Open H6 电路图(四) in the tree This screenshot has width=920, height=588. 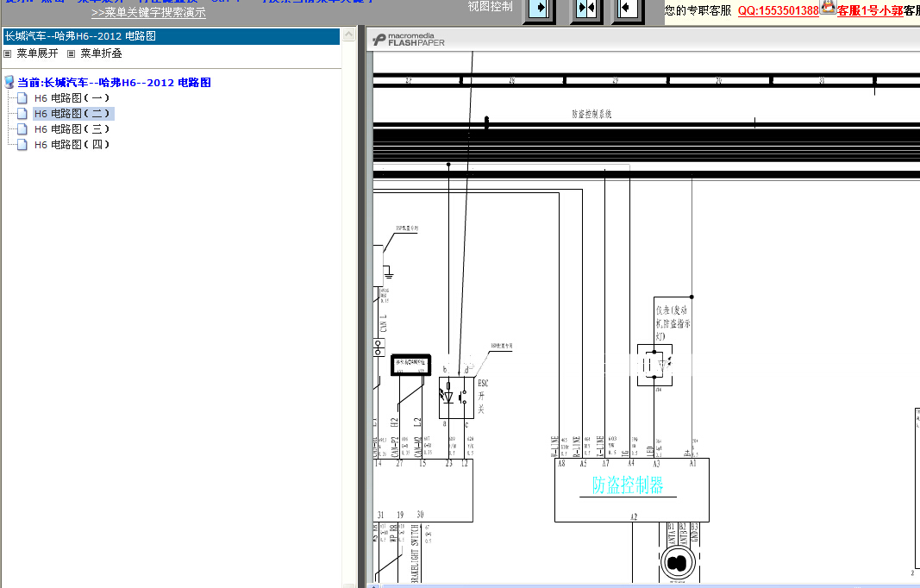point(72,144)
